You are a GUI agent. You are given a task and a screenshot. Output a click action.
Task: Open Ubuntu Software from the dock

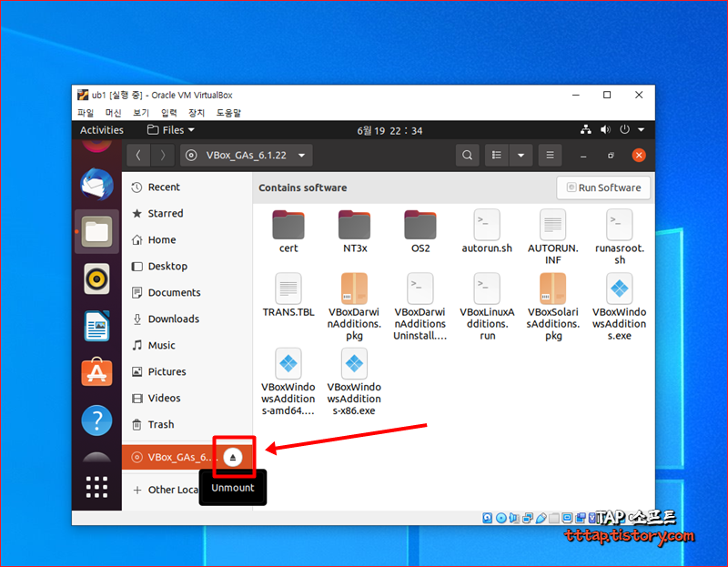click(x=96, y=372)
